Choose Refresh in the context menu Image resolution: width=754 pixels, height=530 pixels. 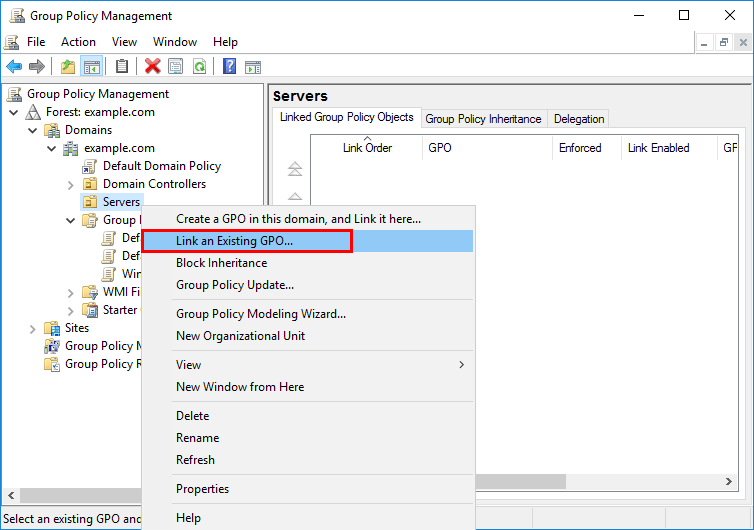pos(308,460)
